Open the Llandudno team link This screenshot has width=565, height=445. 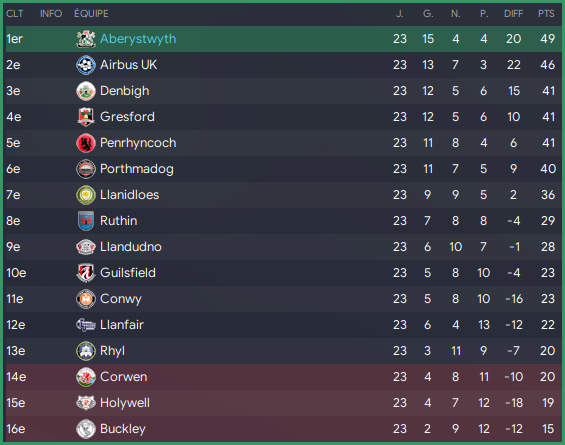pyautogui.click(x=131, y=247)
